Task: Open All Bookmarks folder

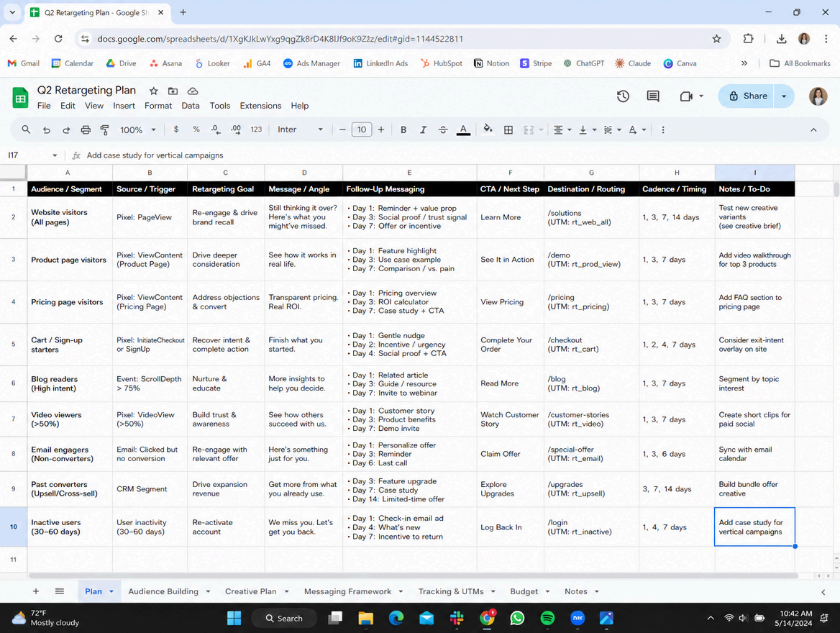Action: pyautogui.click(x=800, y=63)
